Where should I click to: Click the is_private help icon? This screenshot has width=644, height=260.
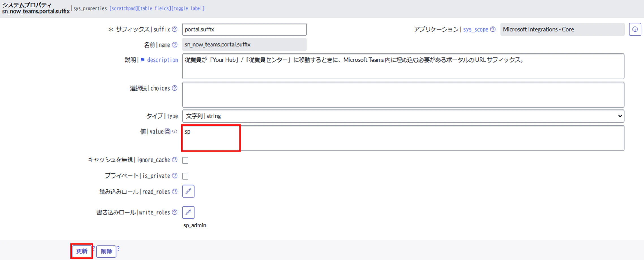point(175,175)
